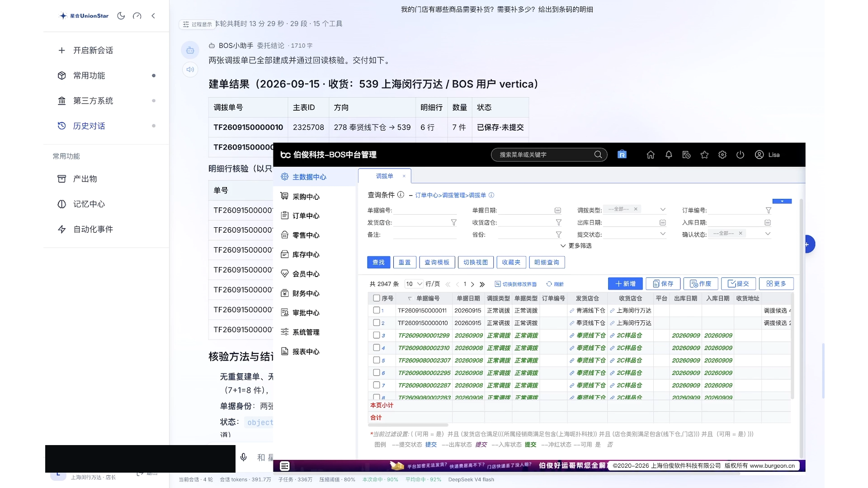This screenshot has height=488, width=868.
Task: Open 库存中心 in the side menu
Action: pyautogui.click(x=306, y=254)
